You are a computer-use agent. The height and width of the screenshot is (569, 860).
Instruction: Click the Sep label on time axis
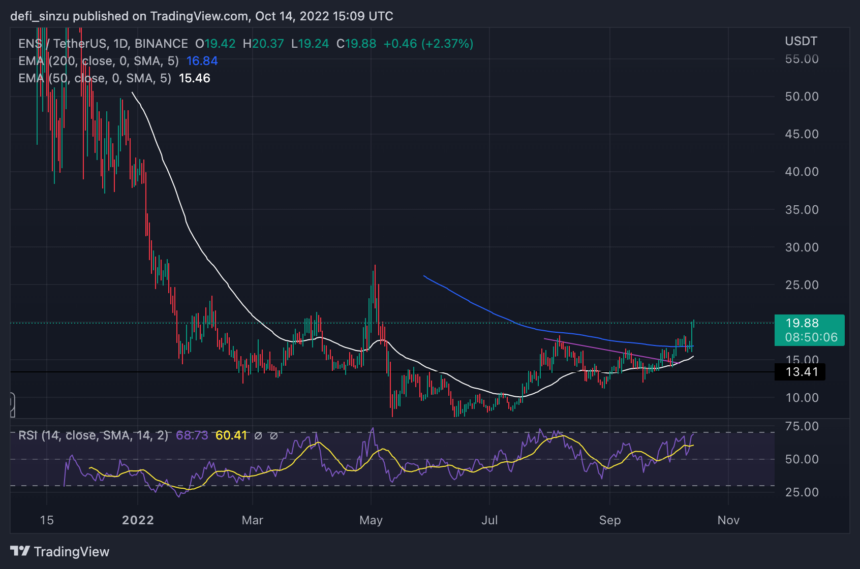(608, 520)
